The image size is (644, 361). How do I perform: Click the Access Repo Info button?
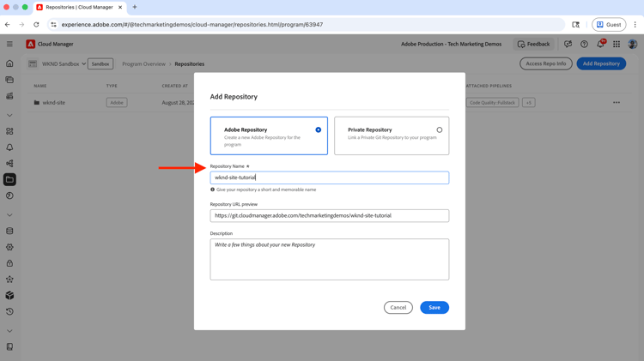click(545, 63)
